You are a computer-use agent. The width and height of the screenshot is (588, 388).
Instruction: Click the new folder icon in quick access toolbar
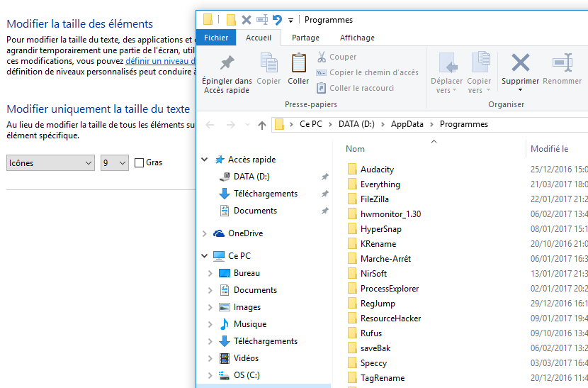click(231, 20)
